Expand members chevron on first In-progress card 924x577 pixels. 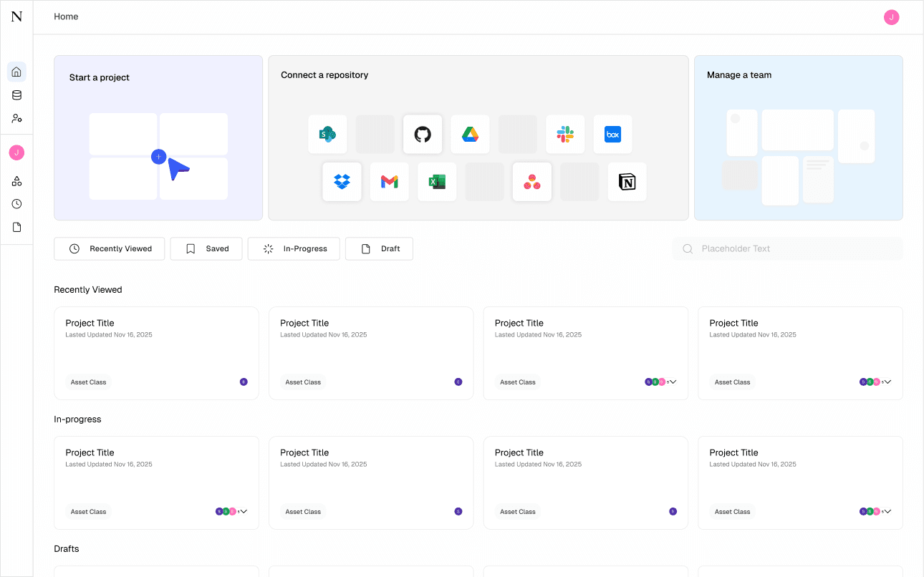click(x=244, y=512)
